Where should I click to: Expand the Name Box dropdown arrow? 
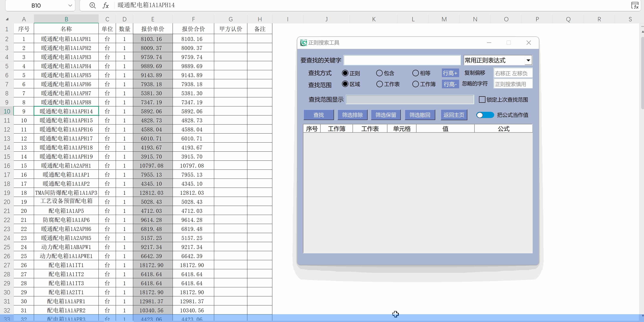pyautogui.click(x=70, y=6)
